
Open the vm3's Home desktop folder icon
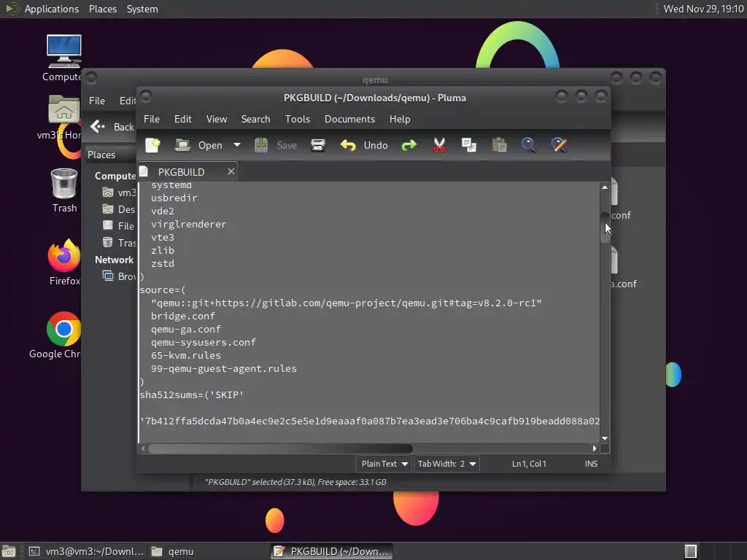(x=63, y=117)
